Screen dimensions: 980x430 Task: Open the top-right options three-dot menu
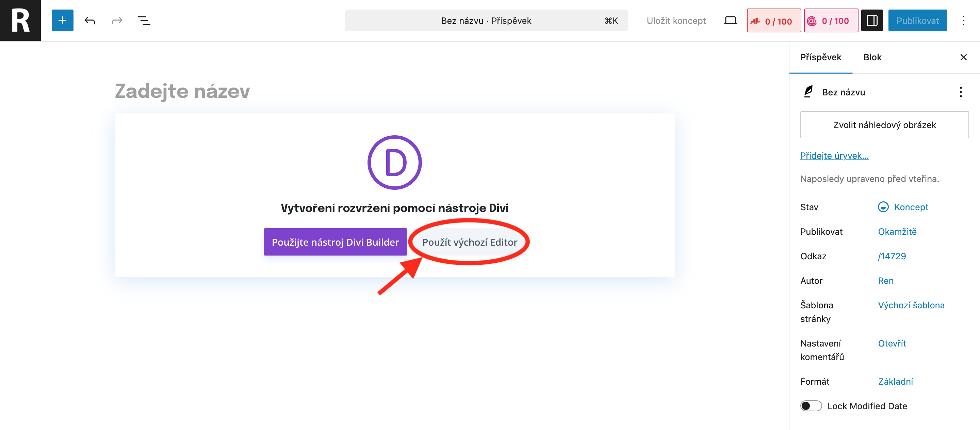click(963, 20)
